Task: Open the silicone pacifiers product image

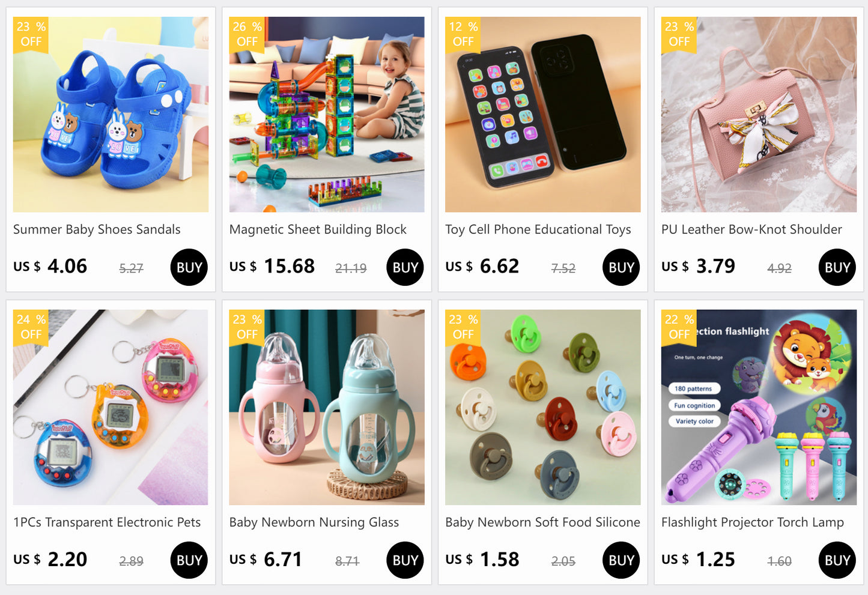Action: [543, 407]
